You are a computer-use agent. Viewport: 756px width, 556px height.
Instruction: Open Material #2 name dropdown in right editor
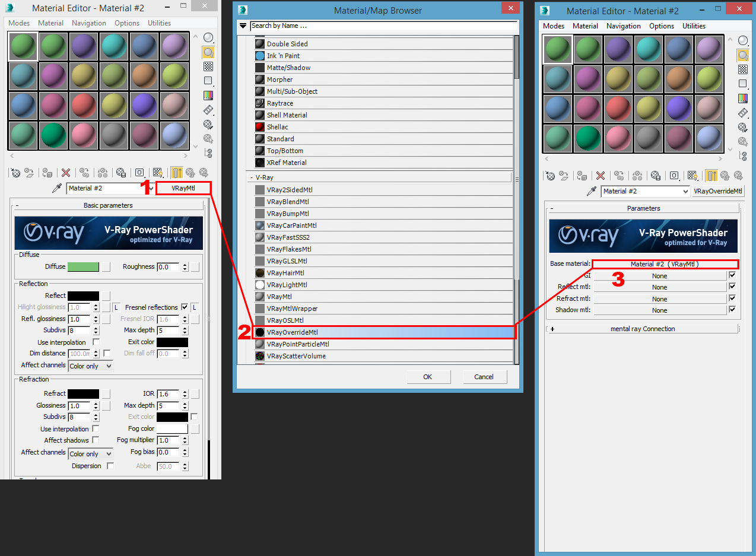click(x=685, y=191)
